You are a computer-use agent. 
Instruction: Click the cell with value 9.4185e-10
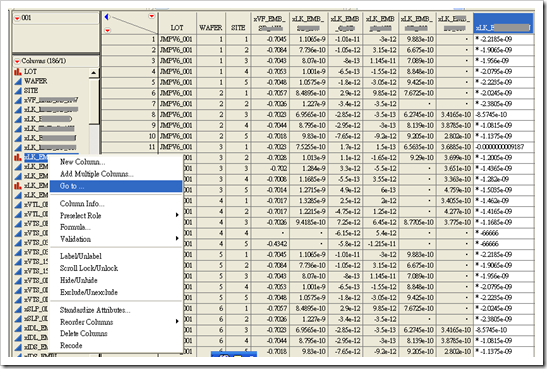pyautogui.click(x=308, y=222)
